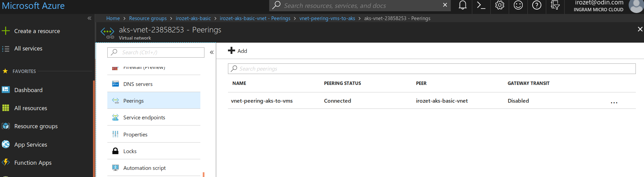Close the Peerings blade
Image resolution: width=644 pixels, height=177 pixels.
coord(640,29)
